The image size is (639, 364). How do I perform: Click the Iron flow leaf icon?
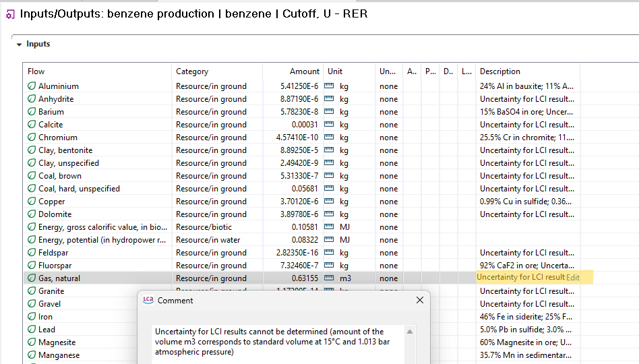coord(32,317)
